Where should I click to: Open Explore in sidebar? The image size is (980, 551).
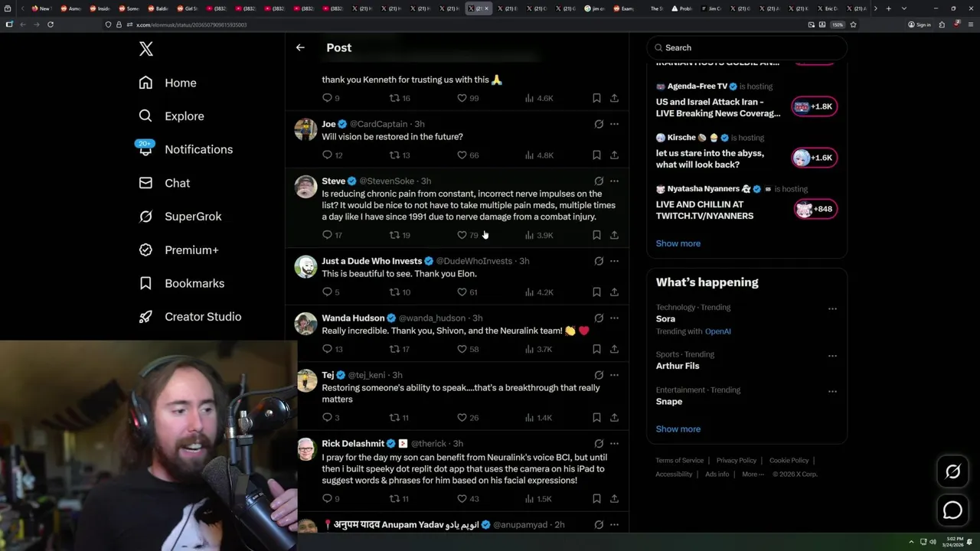(171, 116)
